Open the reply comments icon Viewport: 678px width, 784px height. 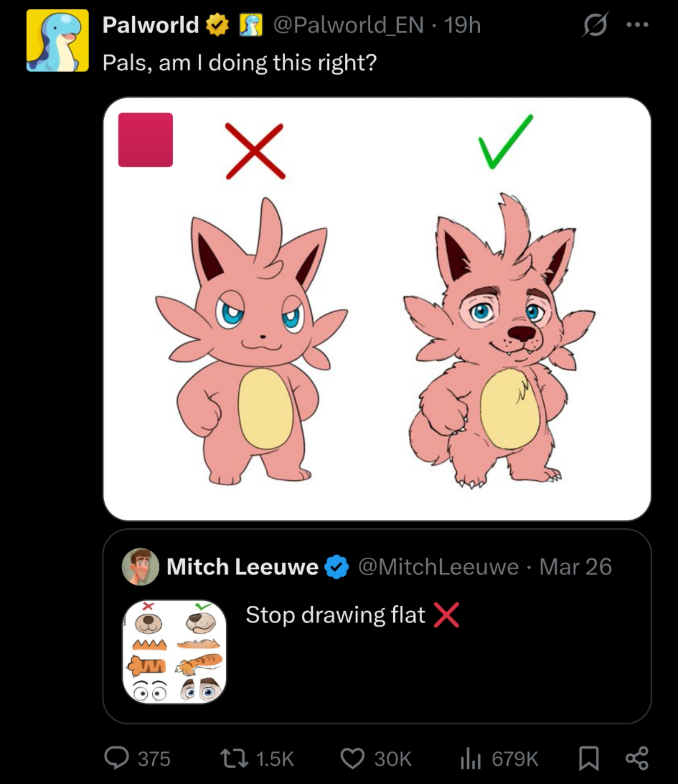pos(117,758)
